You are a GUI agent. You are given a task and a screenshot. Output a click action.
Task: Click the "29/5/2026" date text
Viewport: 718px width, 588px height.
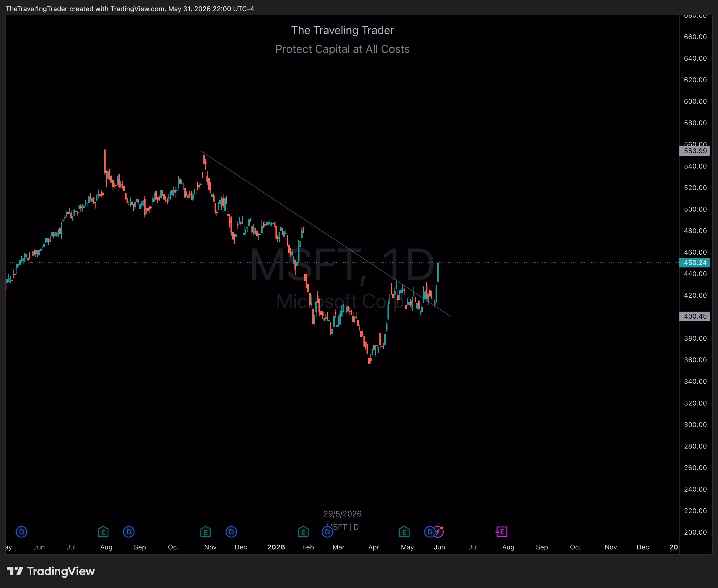343,514
